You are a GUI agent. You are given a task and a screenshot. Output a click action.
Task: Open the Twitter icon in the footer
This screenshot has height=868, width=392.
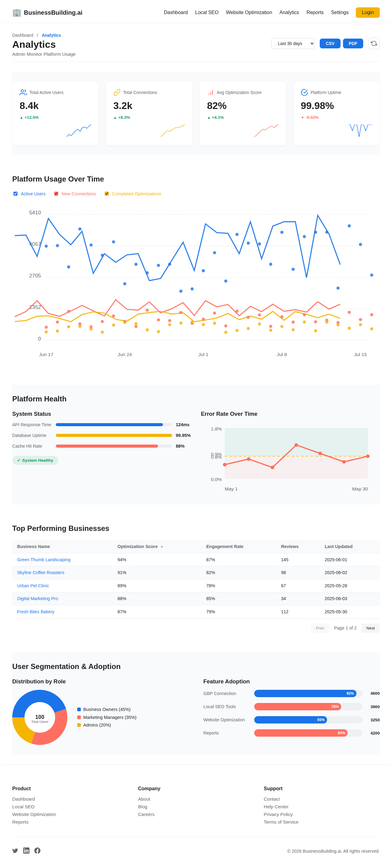pyautogui.click(x=15, y=851)
